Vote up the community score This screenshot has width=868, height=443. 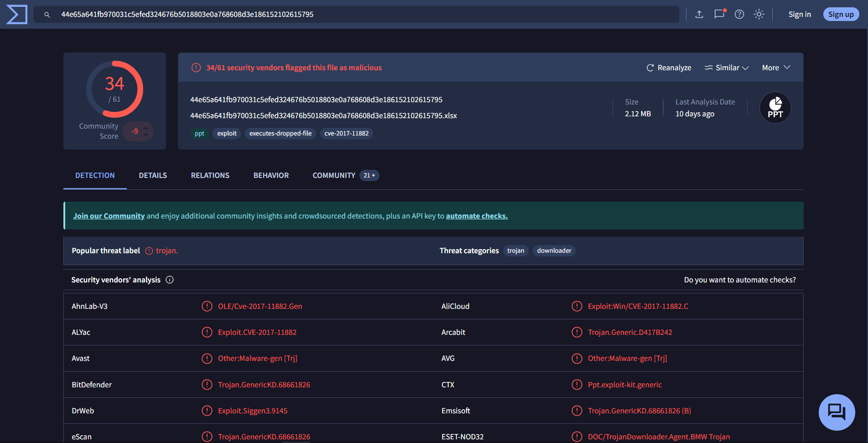point(146,128)
